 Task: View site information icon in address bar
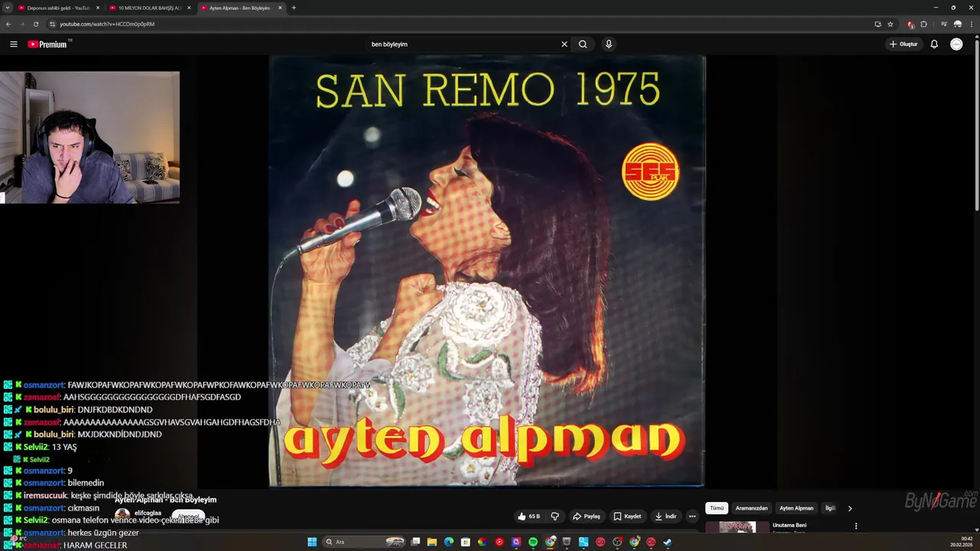(52, 24)
